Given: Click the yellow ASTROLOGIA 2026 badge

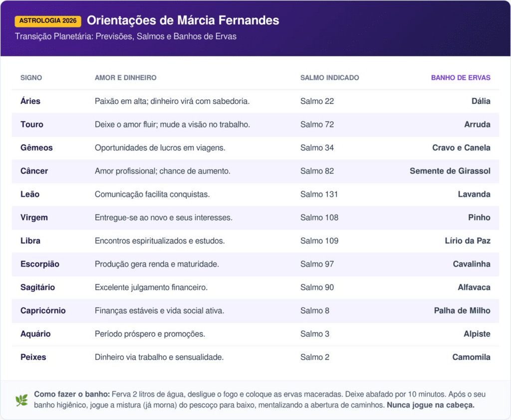Looking at the screenshot, I should [x=48, y=21].
